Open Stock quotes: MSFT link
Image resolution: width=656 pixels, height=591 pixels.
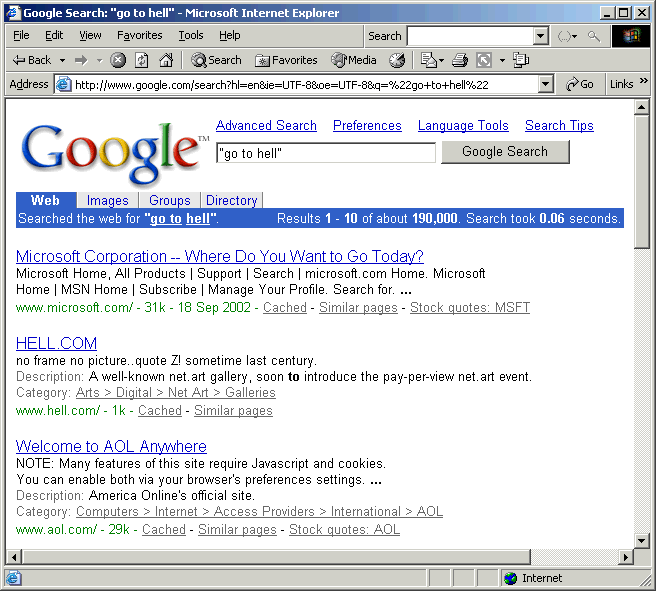[x=470, y=307]
